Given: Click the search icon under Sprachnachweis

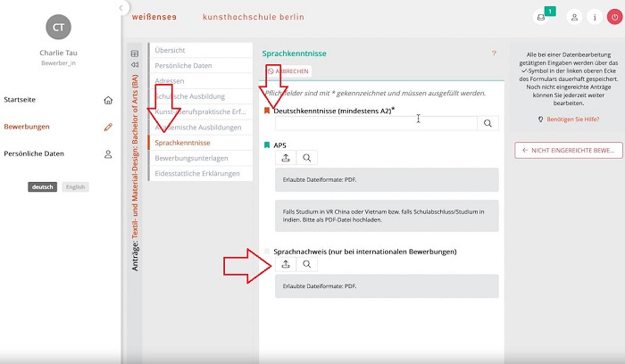Looking at the screenshot, I should click(x=307, y=264).
